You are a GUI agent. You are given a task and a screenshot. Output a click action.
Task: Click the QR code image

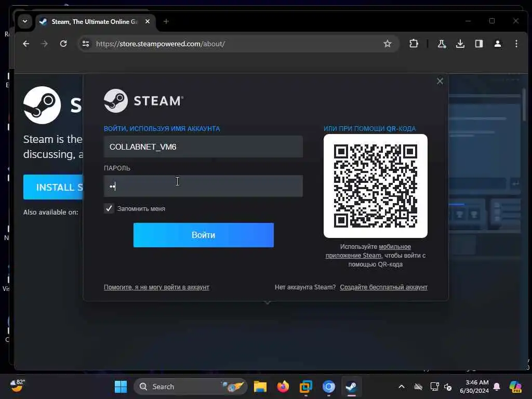point(375,185)
